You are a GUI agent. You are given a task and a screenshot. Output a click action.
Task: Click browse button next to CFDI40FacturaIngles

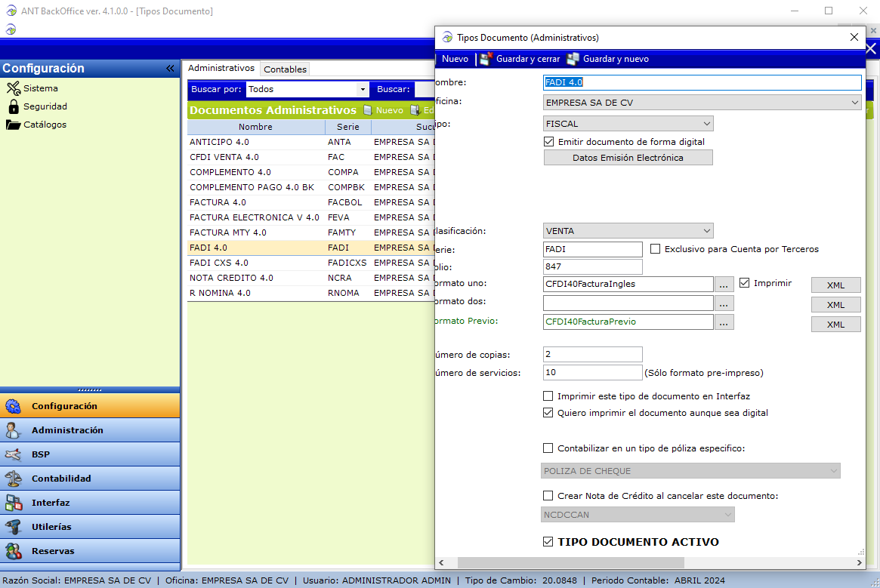[724, 285]
